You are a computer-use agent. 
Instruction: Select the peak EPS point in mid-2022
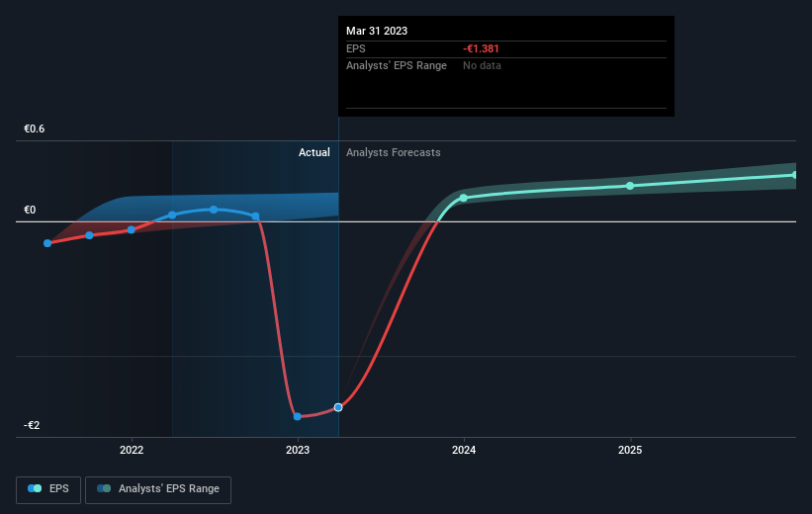pos(214,210)
